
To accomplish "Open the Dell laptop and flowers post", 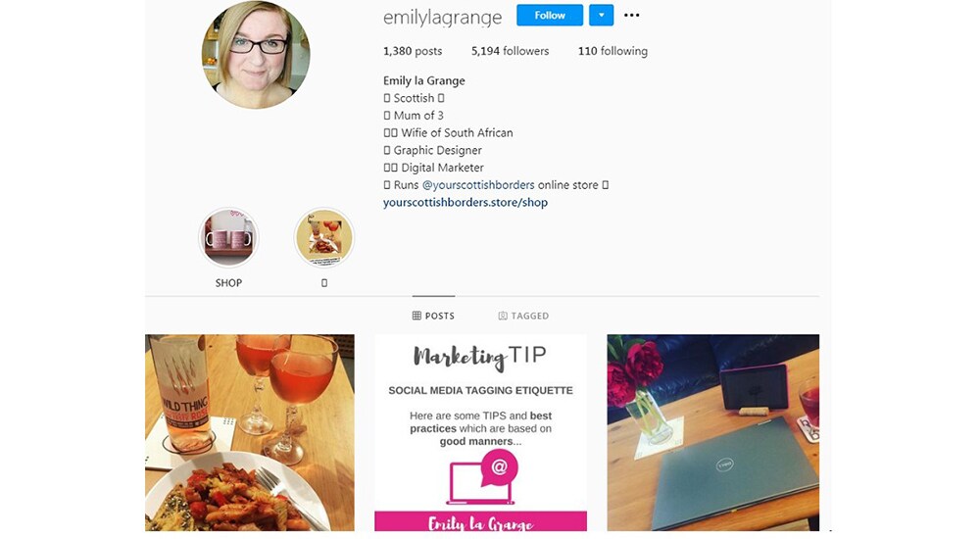I will tap(713, 433).
